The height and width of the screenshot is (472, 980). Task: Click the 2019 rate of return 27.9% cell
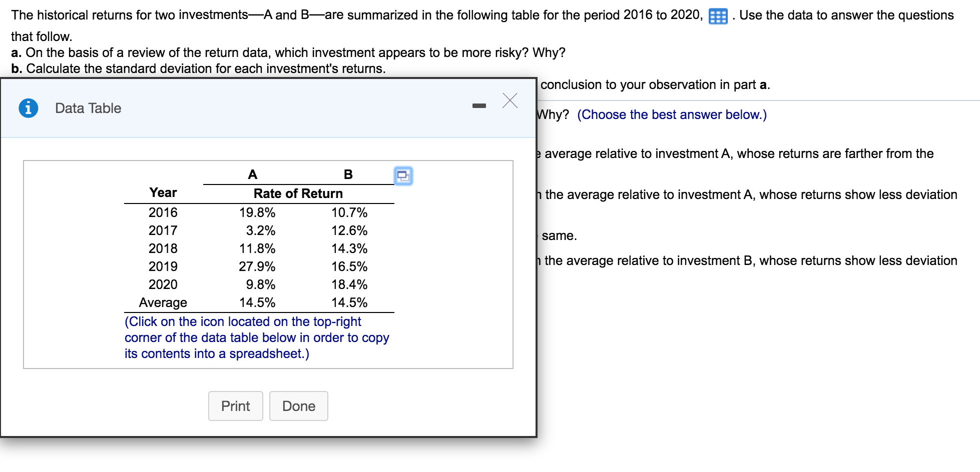[x=257, y=266]
